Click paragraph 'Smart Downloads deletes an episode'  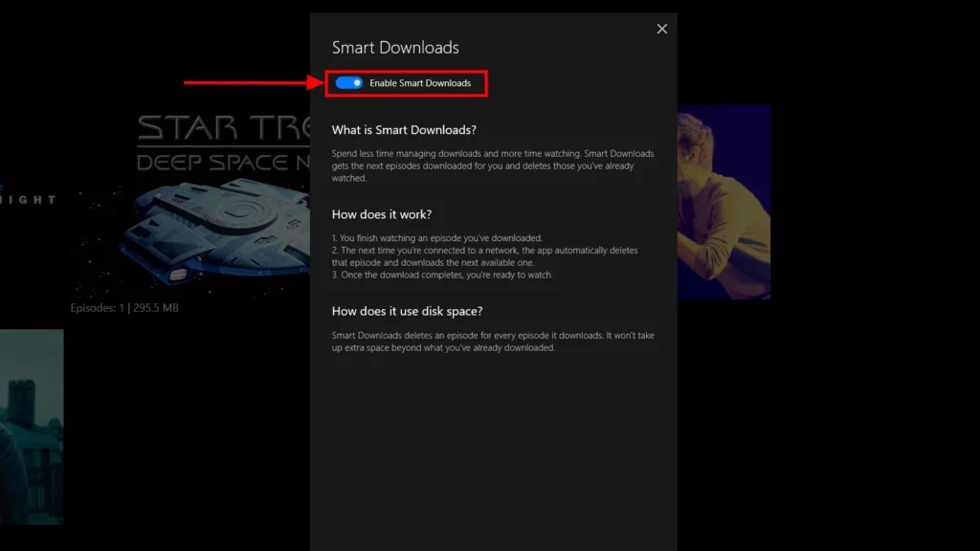click(493, 342)
